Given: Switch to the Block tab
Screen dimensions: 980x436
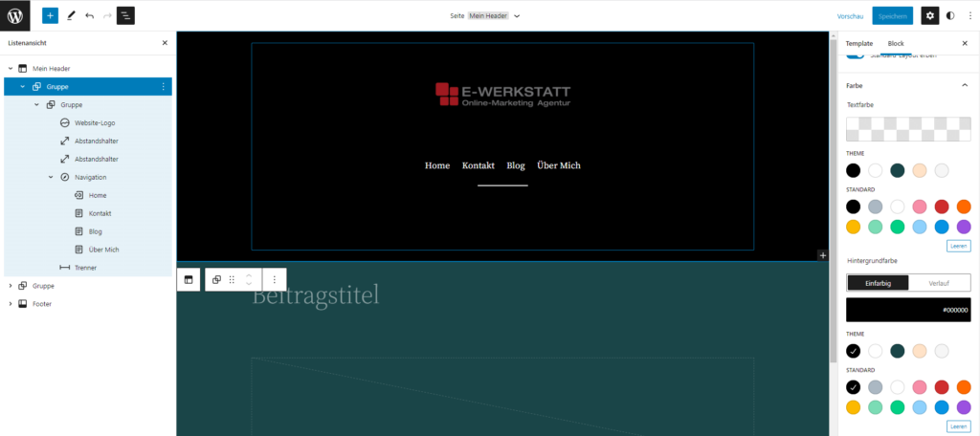Looking at the screenshot, I should pyautogui.click(x=896, y=43).
